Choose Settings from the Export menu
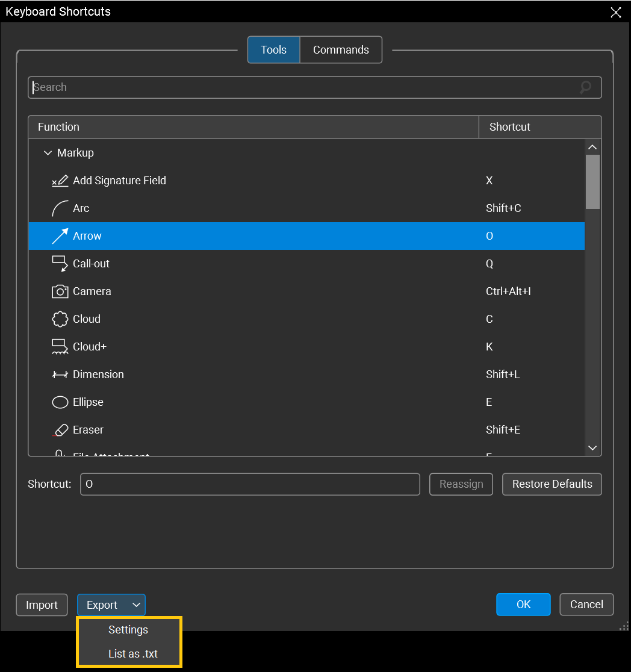 tap(128, 629)
